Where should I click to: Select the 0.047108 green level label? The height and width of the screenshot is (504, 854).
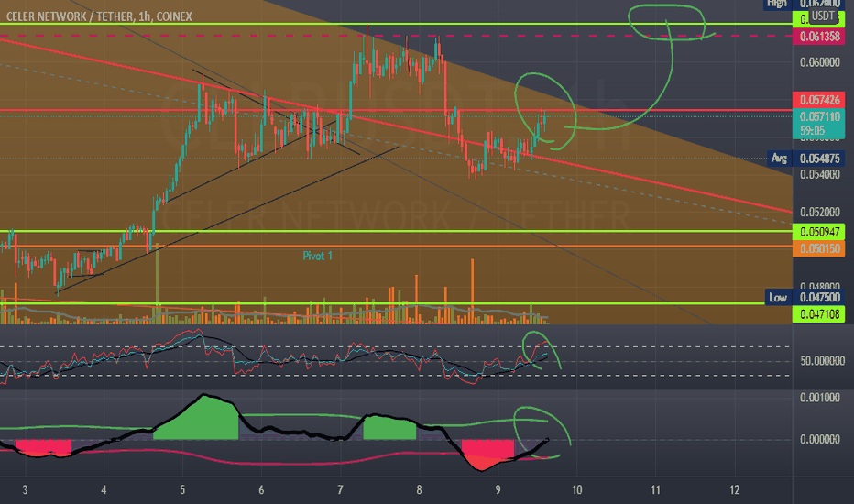point(819,313)
